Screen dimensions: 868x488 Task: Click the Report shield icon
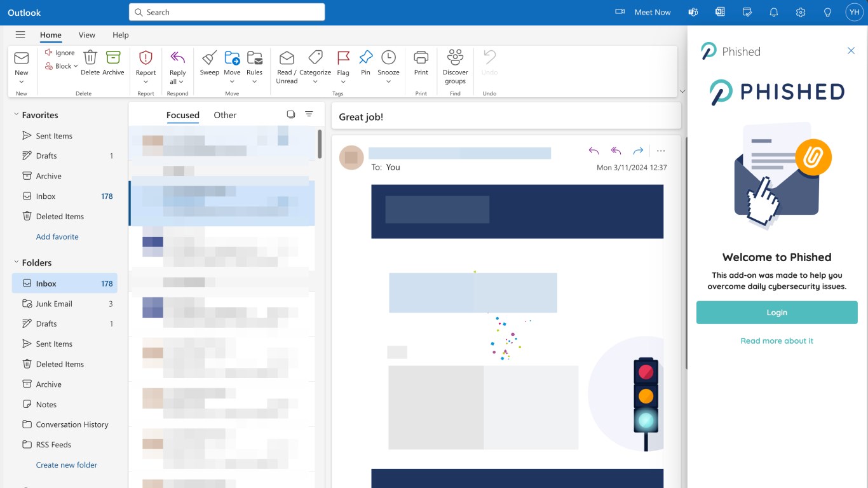pyautogui.click(x=146, y=58)
